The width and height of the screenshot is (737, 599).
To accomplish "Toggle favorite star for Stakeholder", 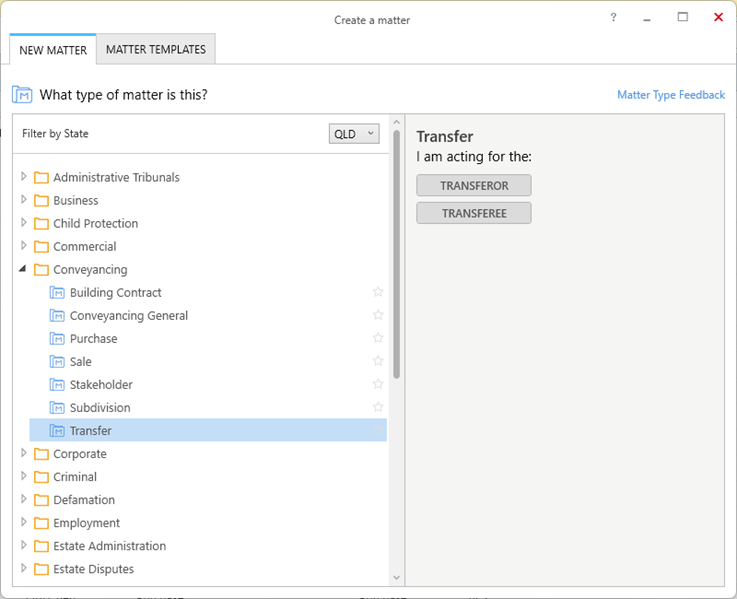I will [x=378, y=384].
